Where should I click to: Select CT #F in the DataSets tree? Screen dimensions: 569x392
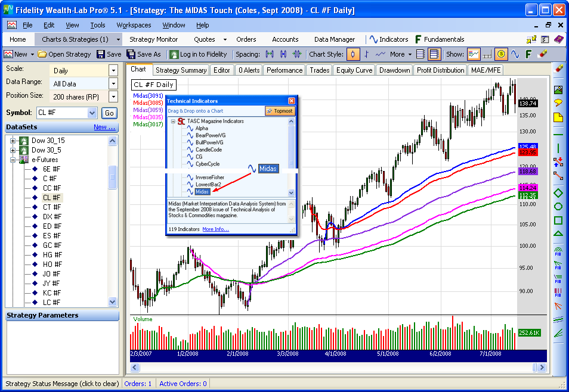pyautogui.click(x=52, y=207)
